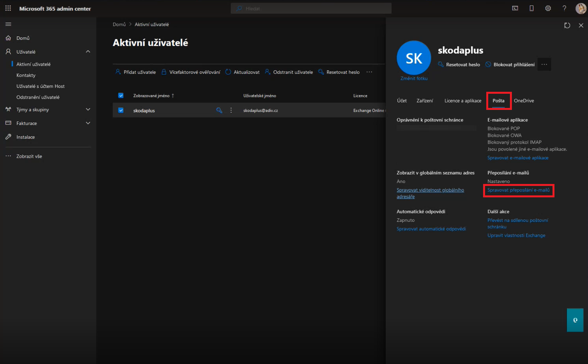Click Přidat uživatele button
This screenshot has height=364, width=588.
136,72
